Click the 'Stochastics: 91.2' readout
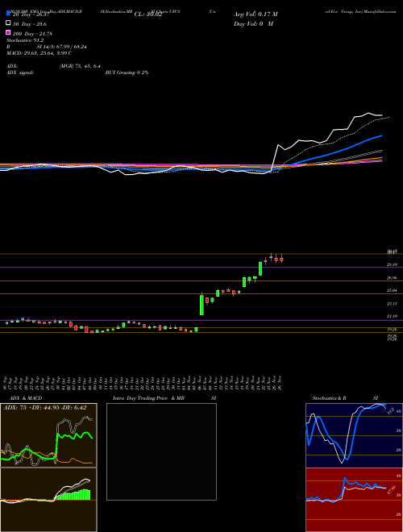The height and width of the screenshot is (532, 403). [x=23, y=40]
